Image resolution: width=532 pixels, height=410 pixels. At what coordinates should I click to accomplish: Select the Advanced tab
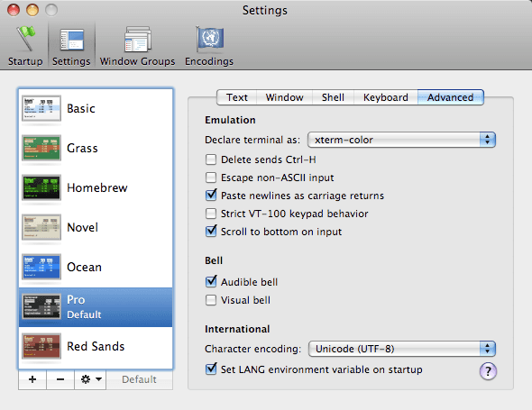click(451, 97)
